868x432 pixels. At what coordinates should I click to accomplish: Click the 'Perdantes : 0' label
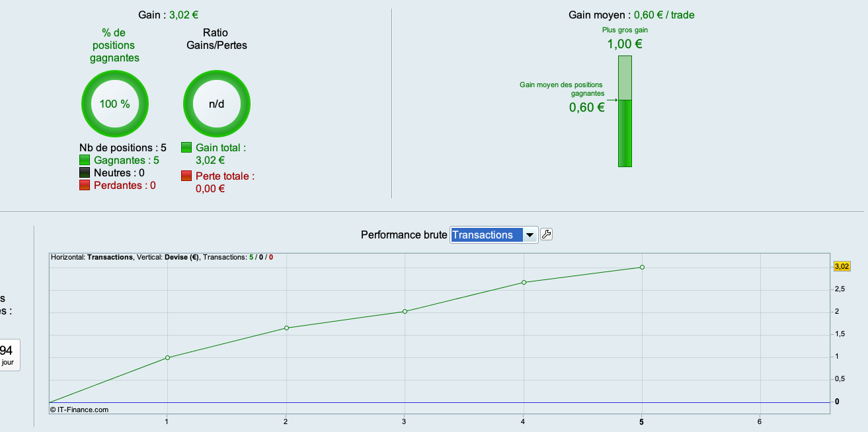[x=125, y=185]
